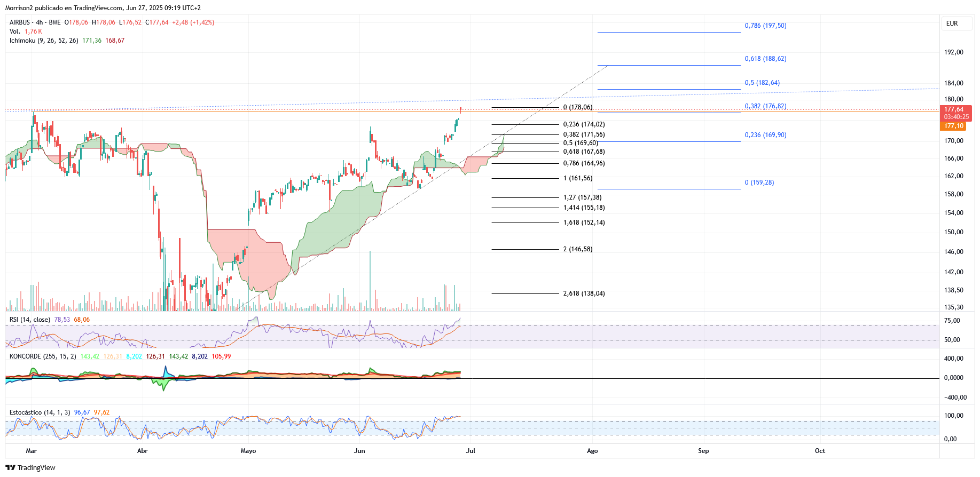The width and height of the screenshot is (980, 477).
Task: Click the 184,00 price axis label
Action: coord(954,83)
